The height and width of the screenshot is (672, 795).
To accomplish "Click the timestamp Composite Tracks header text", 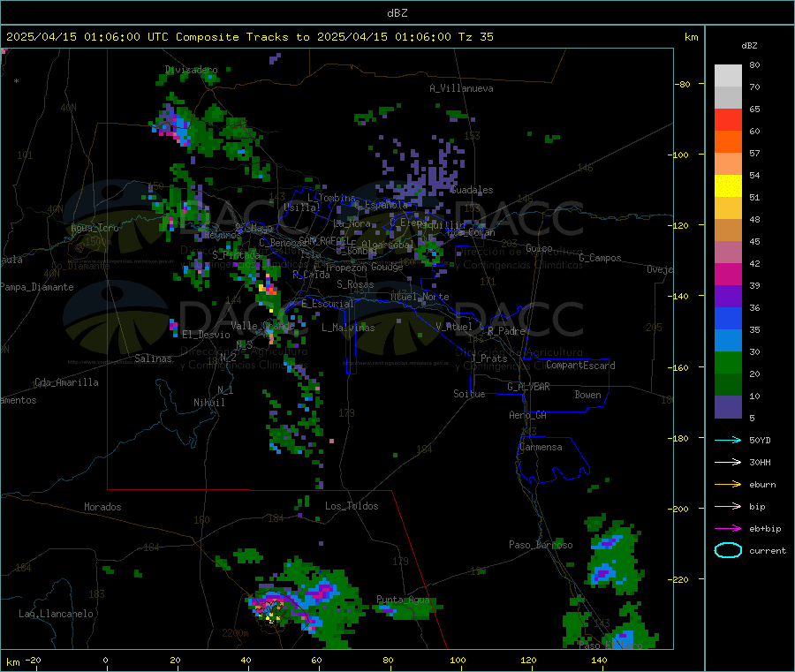I will [x=249, y=37].
